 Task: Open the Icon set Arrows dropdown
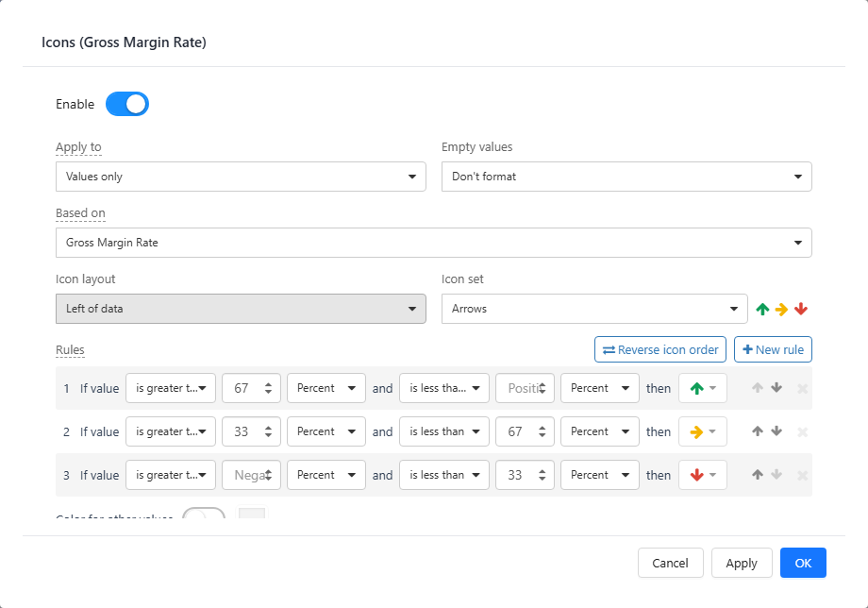(594, 309)
